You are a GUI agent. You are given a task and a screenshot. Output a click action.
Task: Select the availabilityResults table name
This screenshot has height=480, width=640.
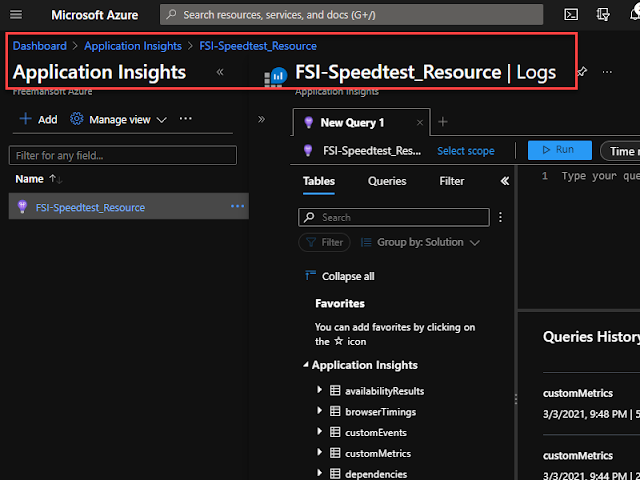pos(384,391)
